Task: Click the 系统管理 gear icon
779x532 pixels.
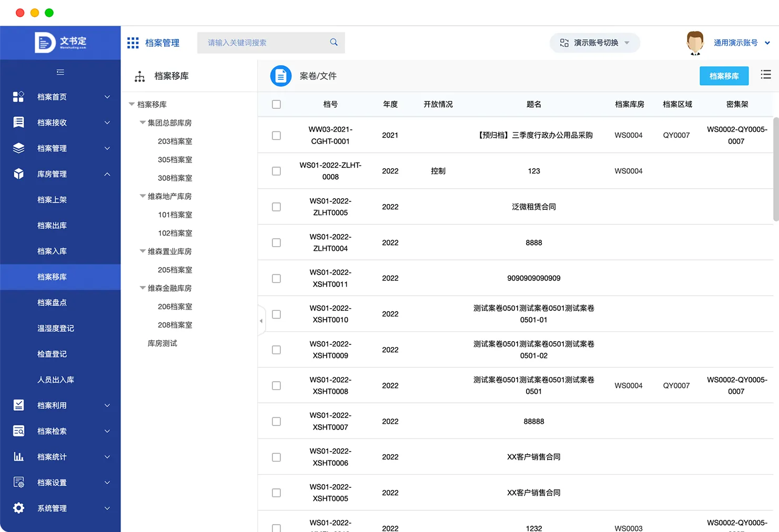Action: pyautogui.click(x=18, y=508)
